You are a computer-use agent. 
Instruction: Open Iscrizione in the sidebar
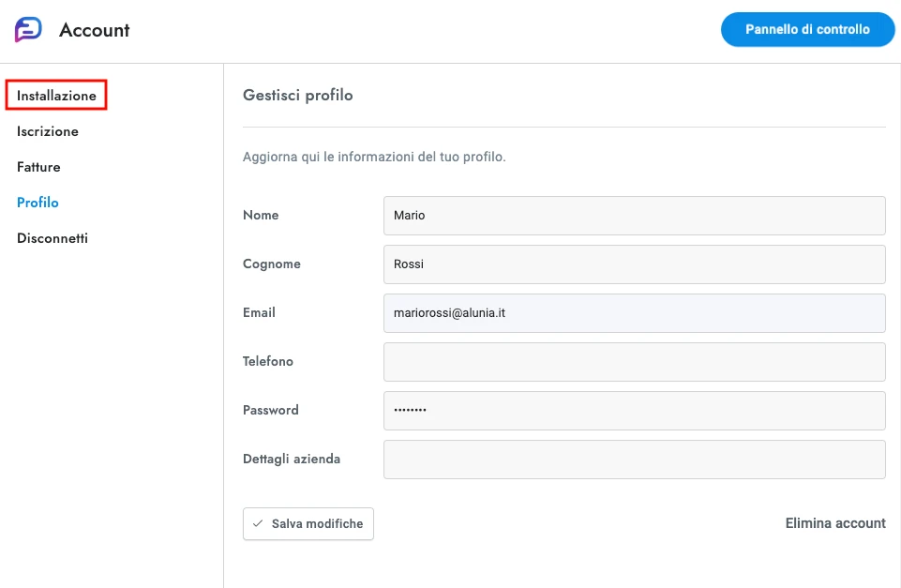(x=48, y=131)
